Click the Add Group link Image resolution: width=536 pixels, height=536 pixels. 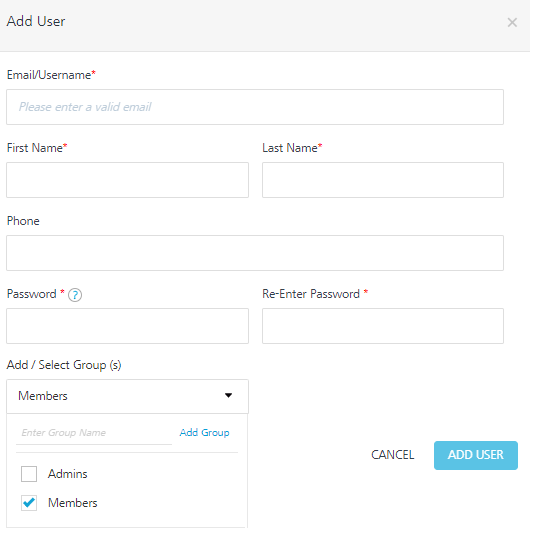point(204,433)
